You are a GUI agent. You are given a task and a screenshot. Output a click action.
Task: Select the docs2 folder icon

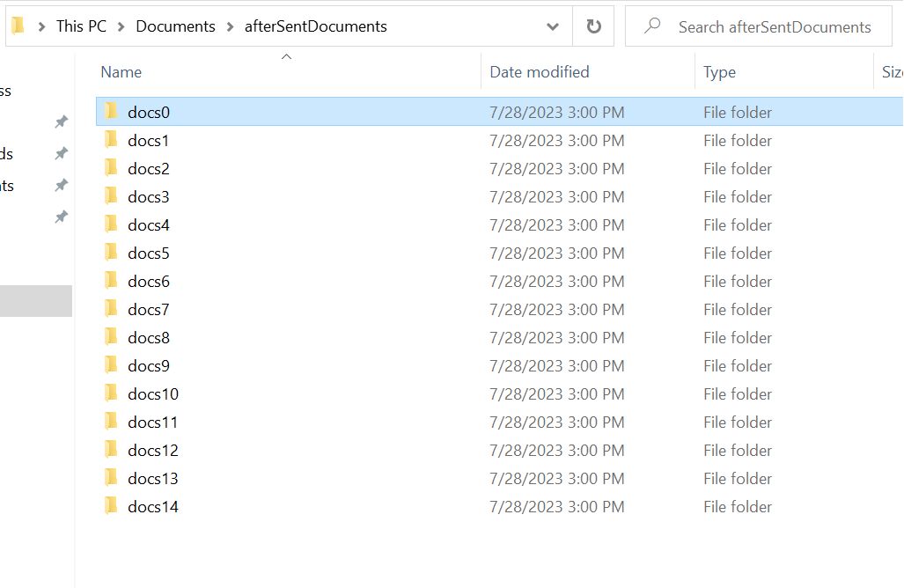point(111,167)
